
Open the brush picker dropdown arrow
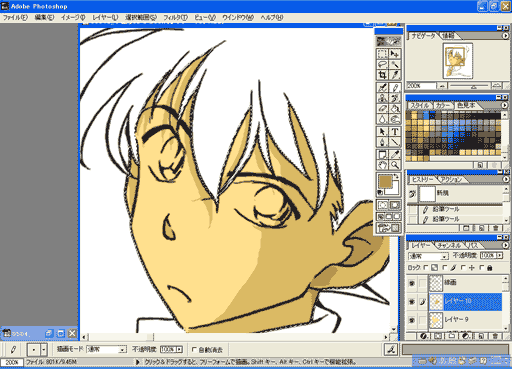(44, 350)
